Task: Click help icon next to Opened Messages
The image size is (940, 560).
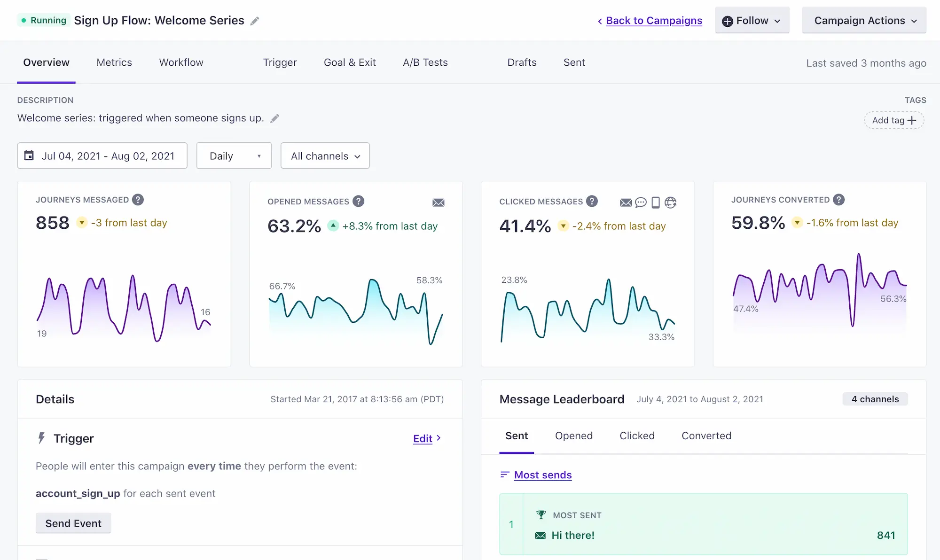Action: click(358, 202)
